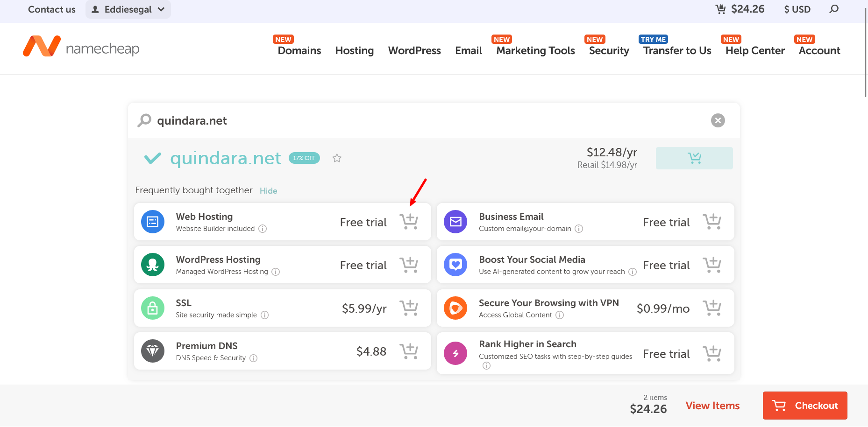
Task: Clear the domain search field
Action: pyautogui.click(x=718, y=120)
